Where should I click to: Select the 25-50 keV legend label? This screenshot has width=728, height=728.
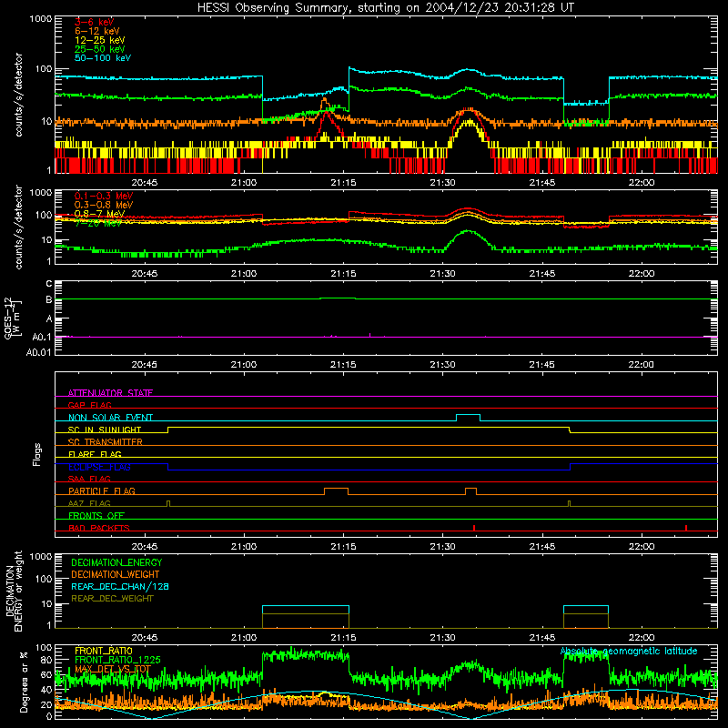pyautogui.click(x=100, y=49)
